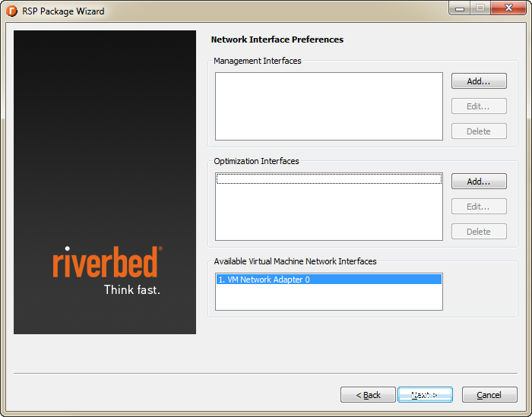The width and height of the screenshot is (532, 417).
Task: Select VM Network Adapter 0 entry
Action: tap(329, 280)
